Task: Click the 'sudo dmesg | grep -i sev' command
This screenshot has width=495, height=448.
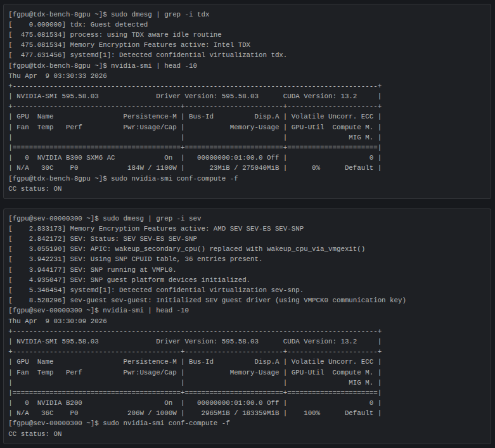Action: (x=152, y=219)
